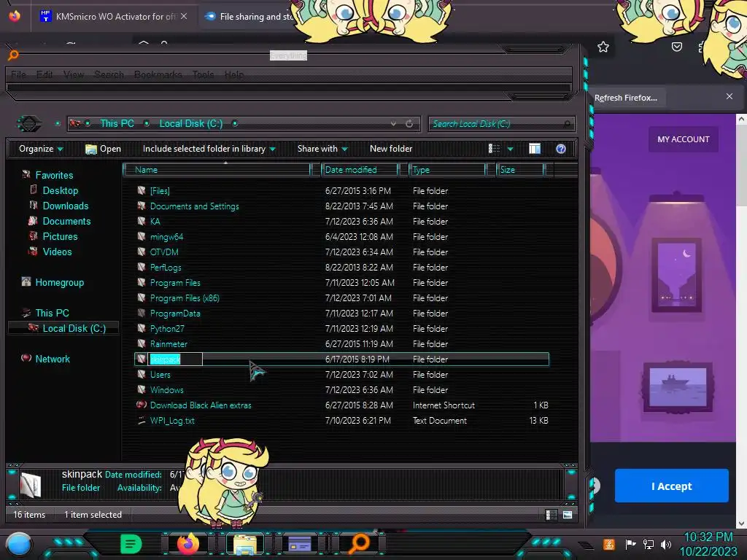This screenshot has width=747, height=560.
Task: Open the Share with dropdown
Action: [x=322, y=149]
